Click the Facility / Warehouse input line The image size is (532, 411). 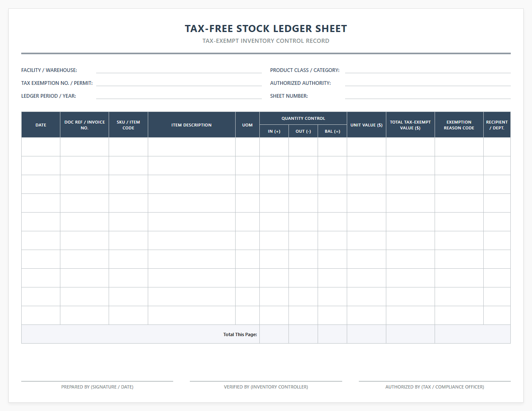[x=179, y=70]
